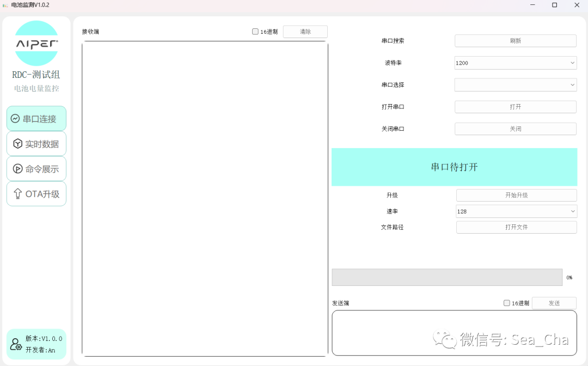The image size is (588, 366).
Task: Click the 串口待打开 status banner
Action: [x=454, y=167]
